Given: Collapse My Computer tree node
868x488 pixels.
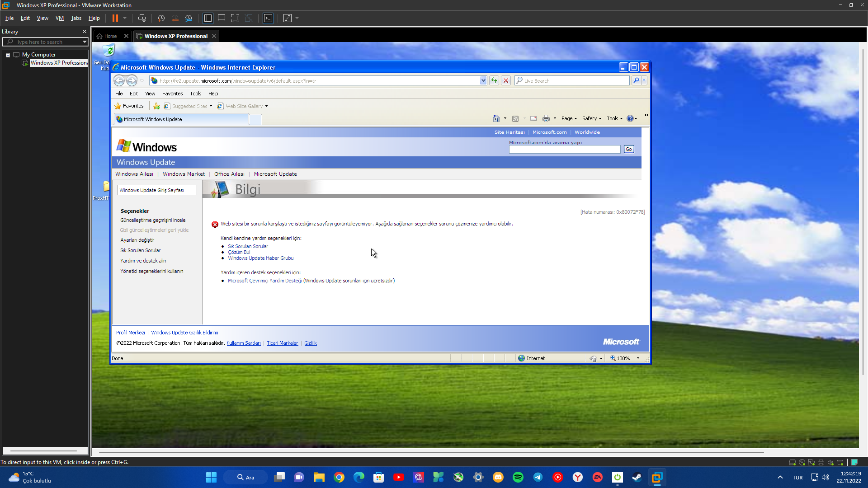Looking at the screenshot, I should pos(8,55).
